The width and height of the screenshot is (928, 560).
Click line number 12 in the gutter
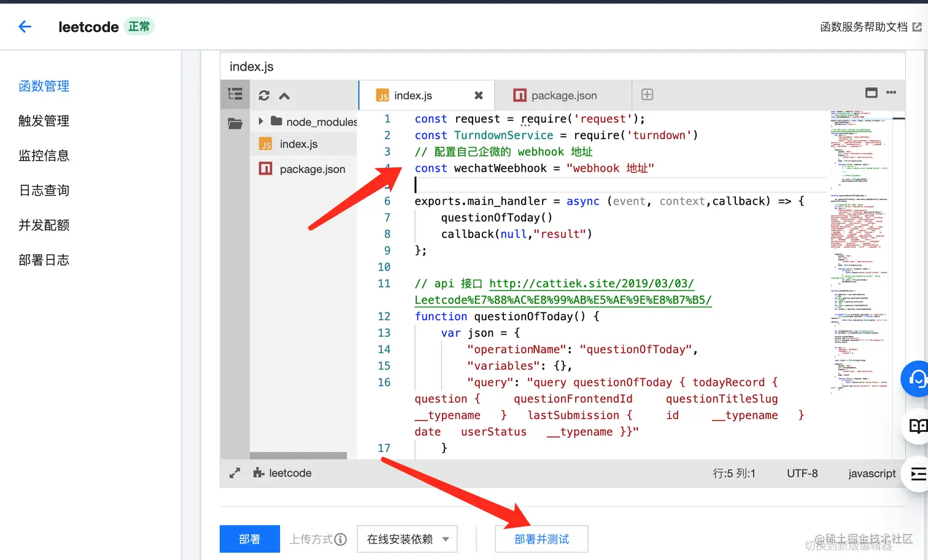click(x=384, y=316)
